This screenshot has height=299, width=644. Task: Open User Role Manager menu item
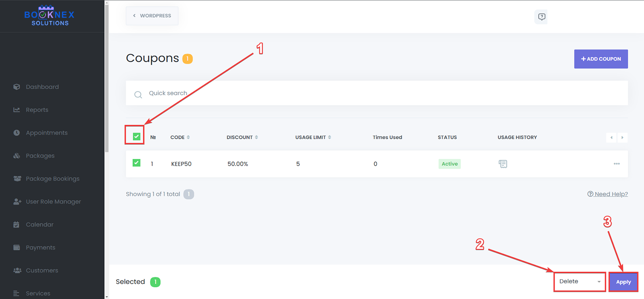53,202
